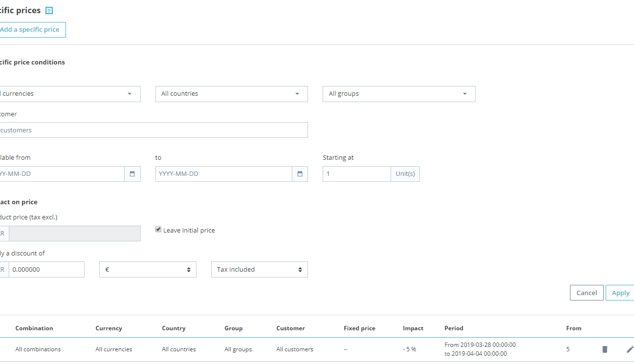Focus the discount amount field 0.000000
The height and width of the screenshot is (364, 634).
(x=46, y=269)
